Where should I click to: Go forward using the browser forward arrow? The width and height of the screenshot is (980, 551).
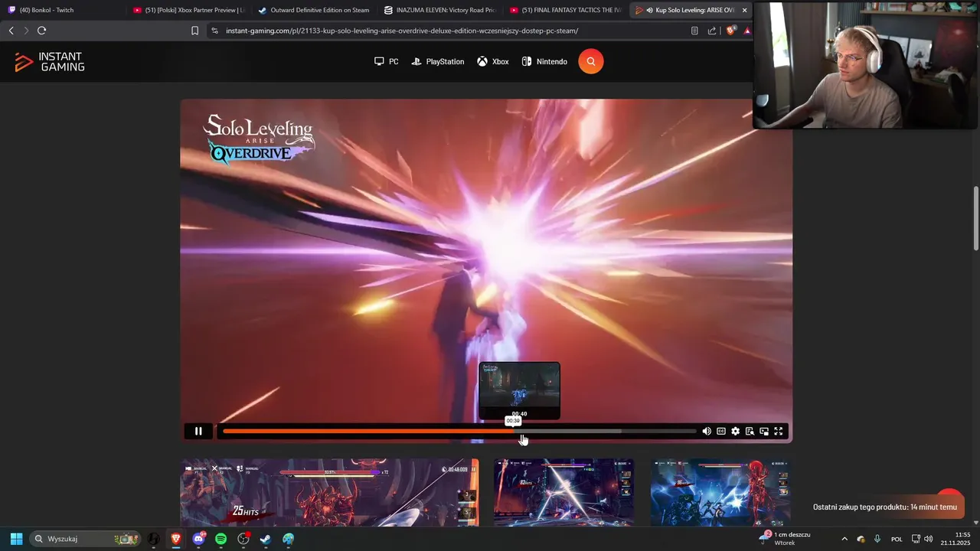coord(26,31)
